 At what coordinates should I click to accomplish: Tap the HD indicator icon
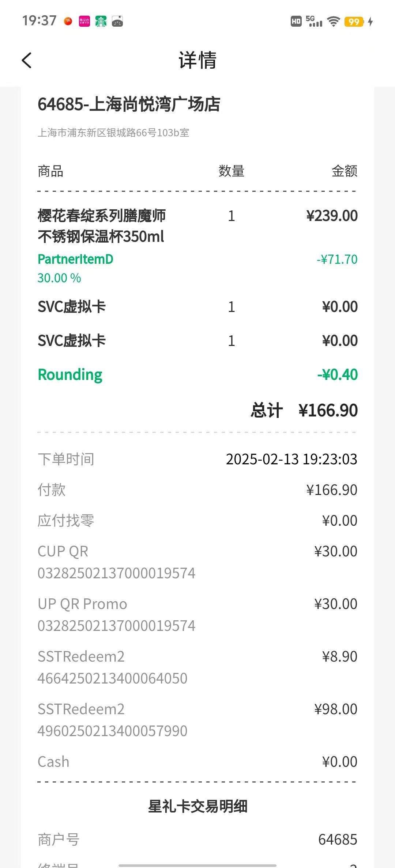tap(296, 22)
